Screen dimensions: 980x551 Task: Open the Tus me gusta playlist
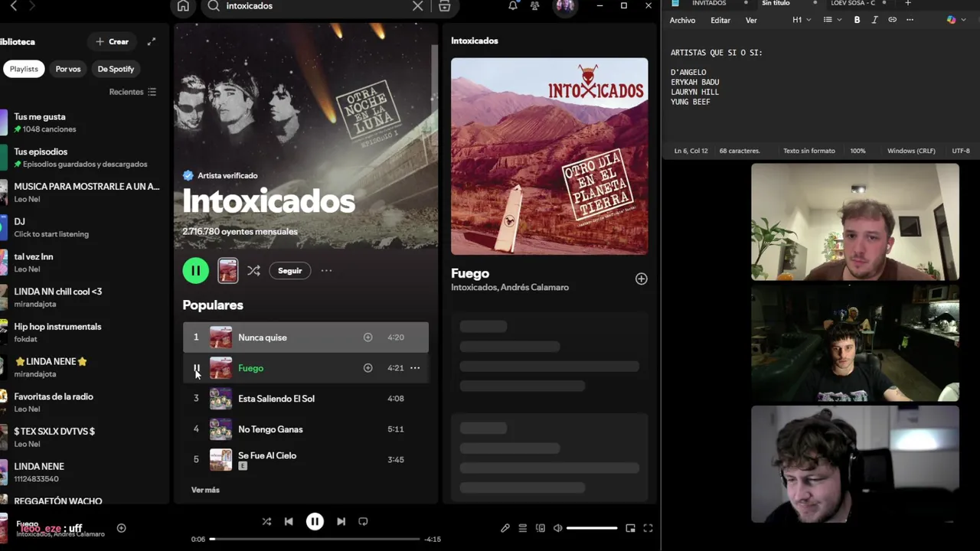(x=80, y=122)
